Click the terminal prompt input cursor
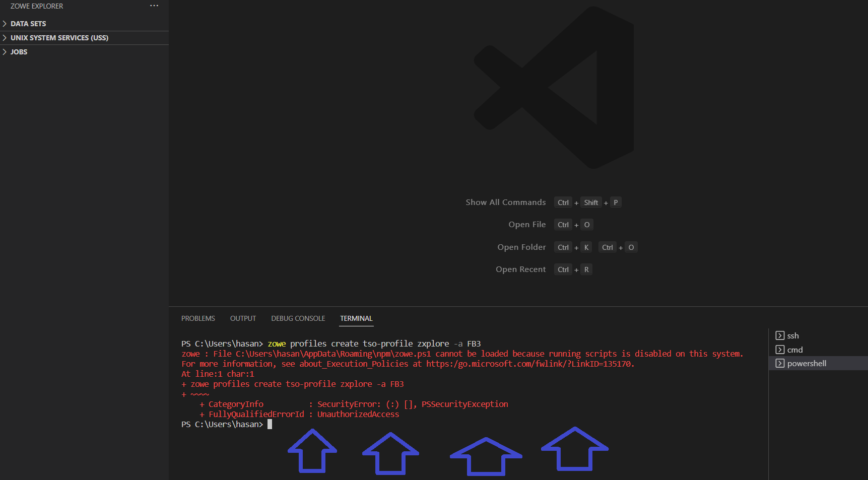868x480 pixels. [270, 424]
